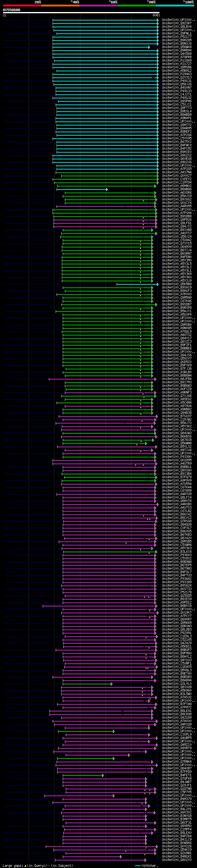Select hit label UniRef100_Q3LVL0

[x=177, y=684]
